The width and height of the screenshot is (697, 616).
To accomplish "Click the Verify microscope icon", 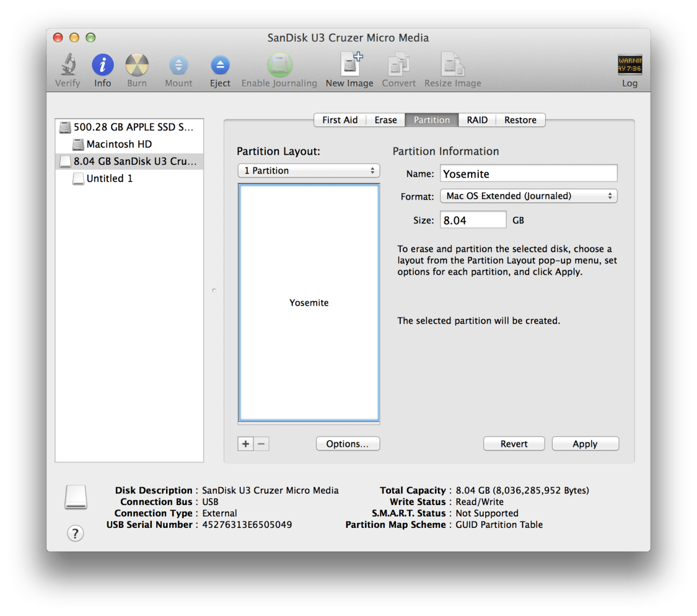I will 68,65.
